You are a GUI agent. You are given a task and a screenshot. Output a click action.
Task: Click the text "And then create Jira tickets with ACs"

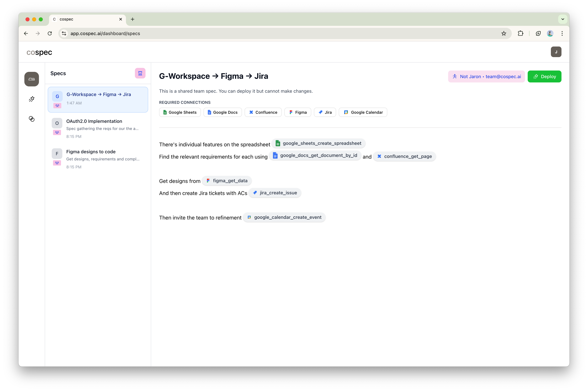(x=203, y=193)
